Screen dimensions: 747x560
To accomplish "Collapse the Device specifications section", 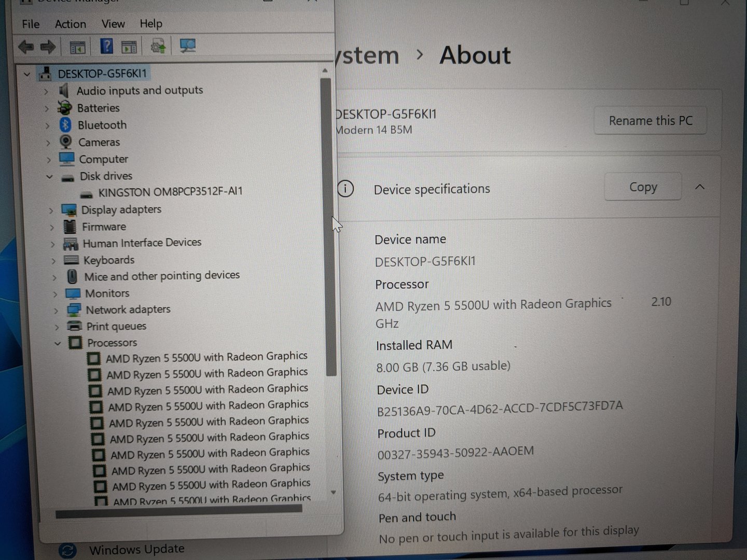I will tap(700, 187).
